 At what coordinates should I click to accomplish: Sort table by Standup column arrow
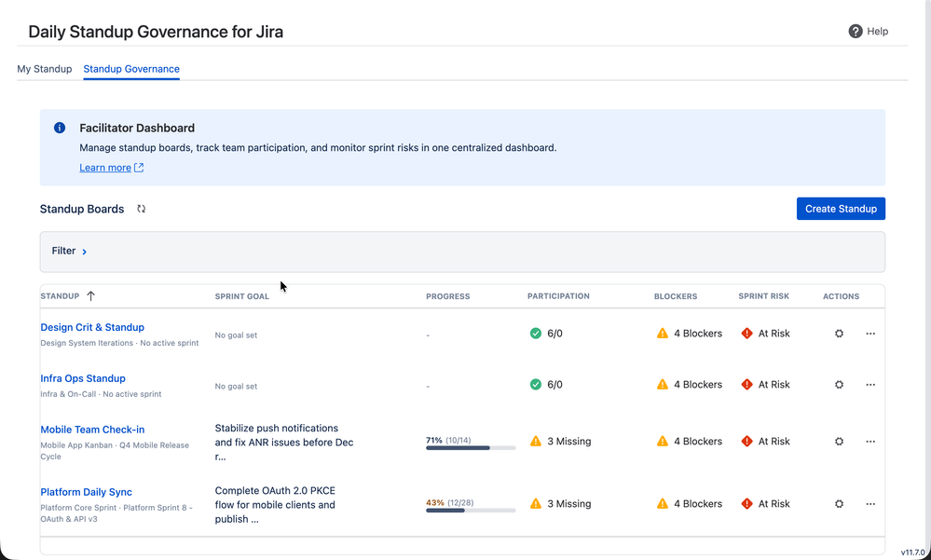coord(90,296)
